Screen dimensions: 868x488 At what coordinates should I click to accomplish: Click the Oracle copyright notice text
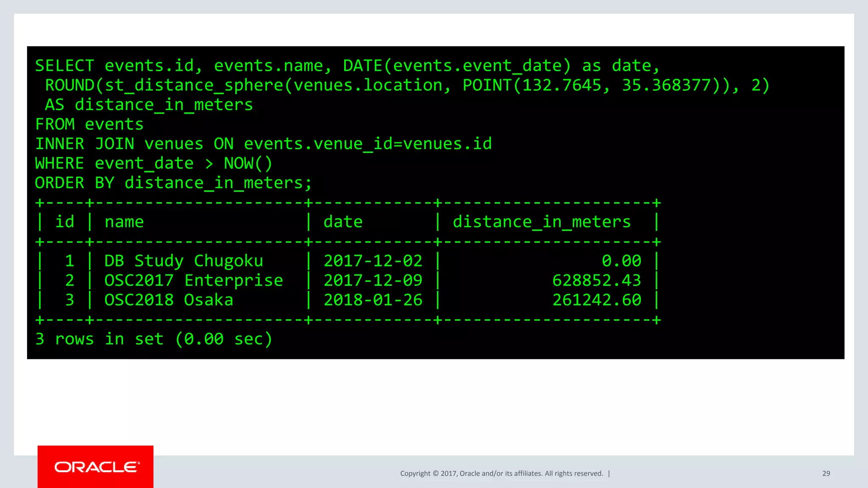(501, 474)
